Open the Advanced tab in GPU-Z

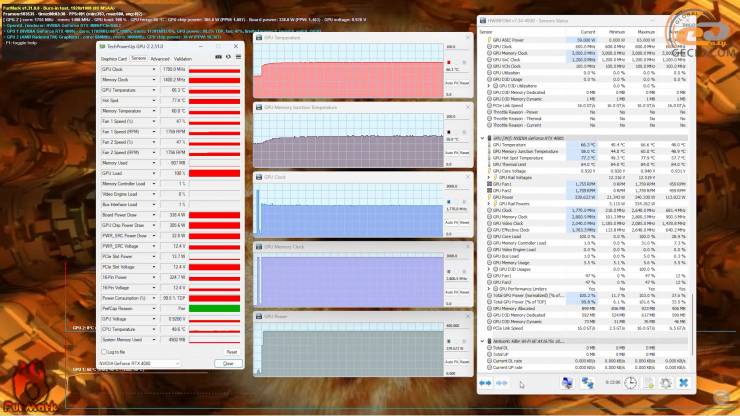pyautogui.click(x=160, y=59)
